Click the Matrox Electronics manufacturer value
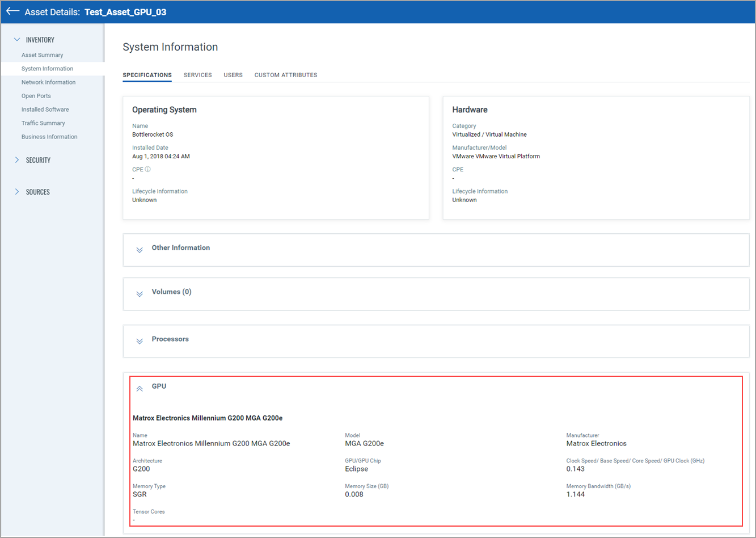Image resolution: width=756 pixels, height=538 pixels. point(597,443)
